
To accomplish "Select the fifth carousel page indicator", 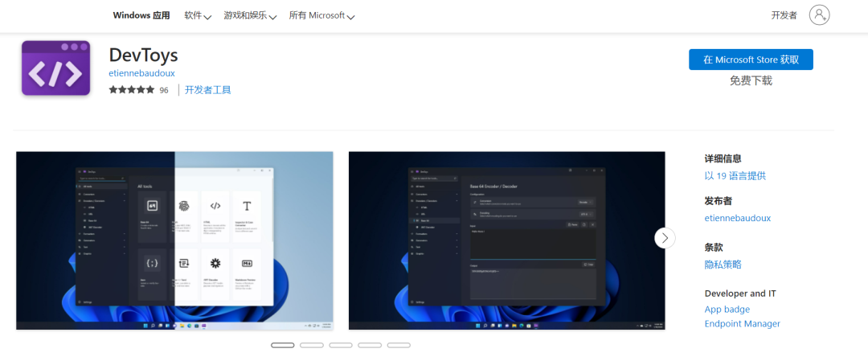I will (399, 346).
